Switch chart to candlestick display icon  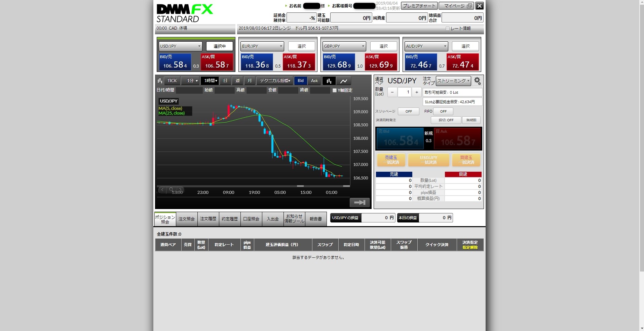click(329, 81)
